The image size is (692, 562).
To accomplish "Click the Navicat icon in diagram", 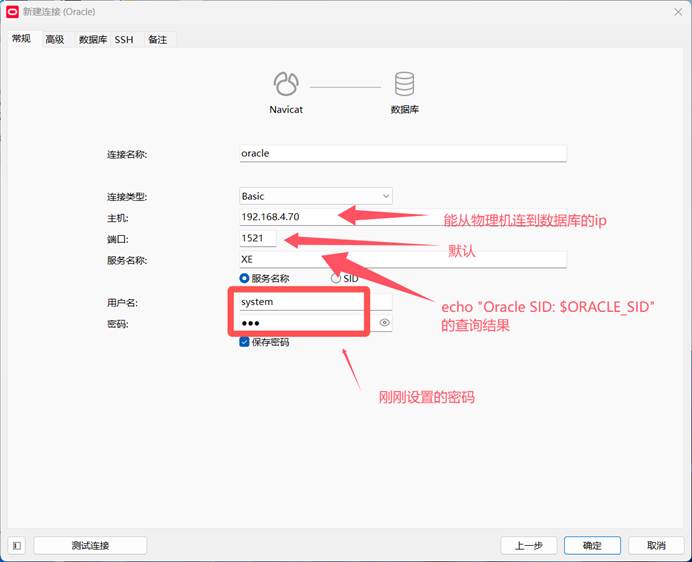I will [x=286, y=83].
